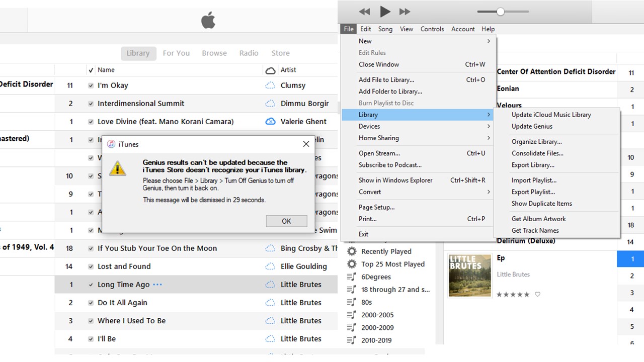
Task: Open the Controls menu
Action: click(x=432, y=29)
